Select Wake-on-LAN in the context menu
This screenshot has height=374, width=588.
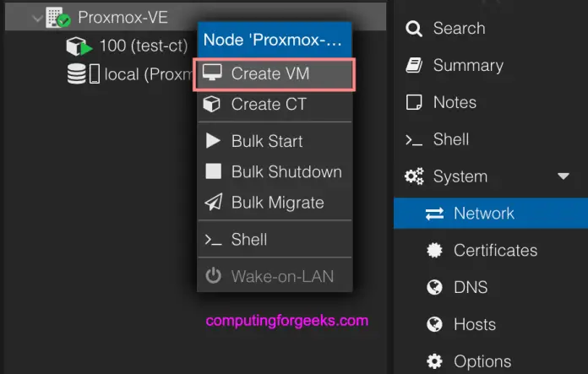[x=282, y=276]
